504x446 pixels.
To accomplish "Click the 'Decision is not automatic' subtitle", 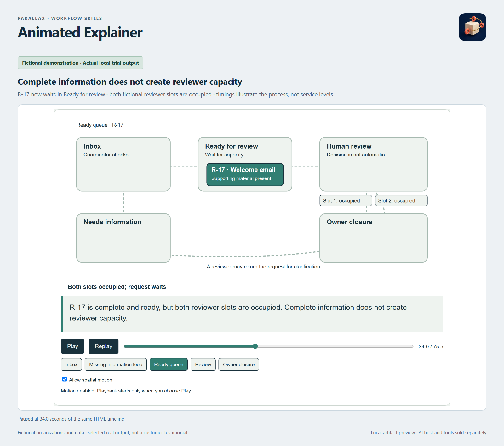I will tap(356, 155).
